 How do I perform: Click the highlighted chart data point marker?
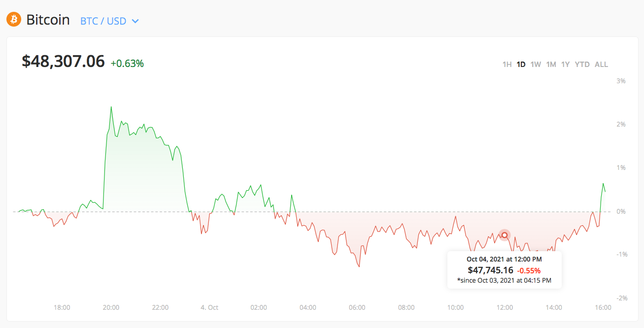[504, 235]
